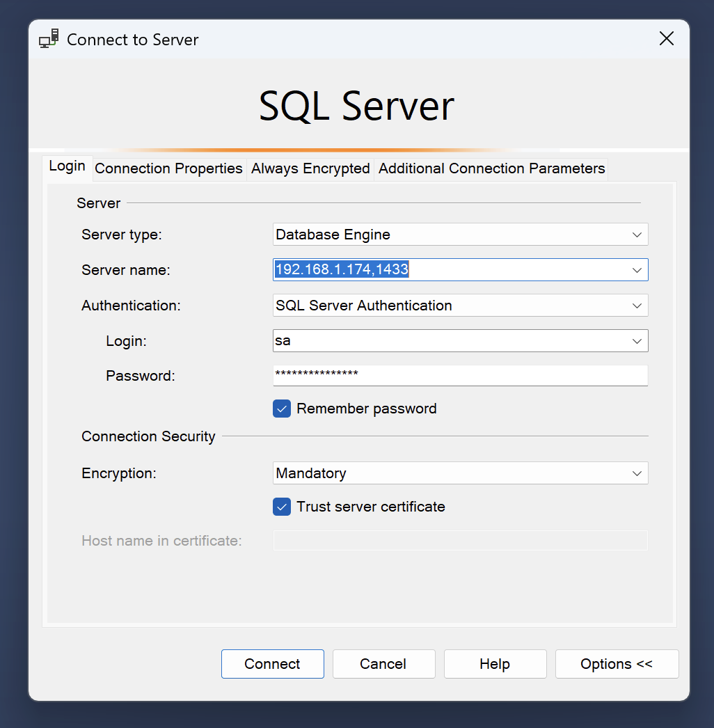Open the Authentication dropdown
Screen dimensions: 714x728
click(460, 306)
